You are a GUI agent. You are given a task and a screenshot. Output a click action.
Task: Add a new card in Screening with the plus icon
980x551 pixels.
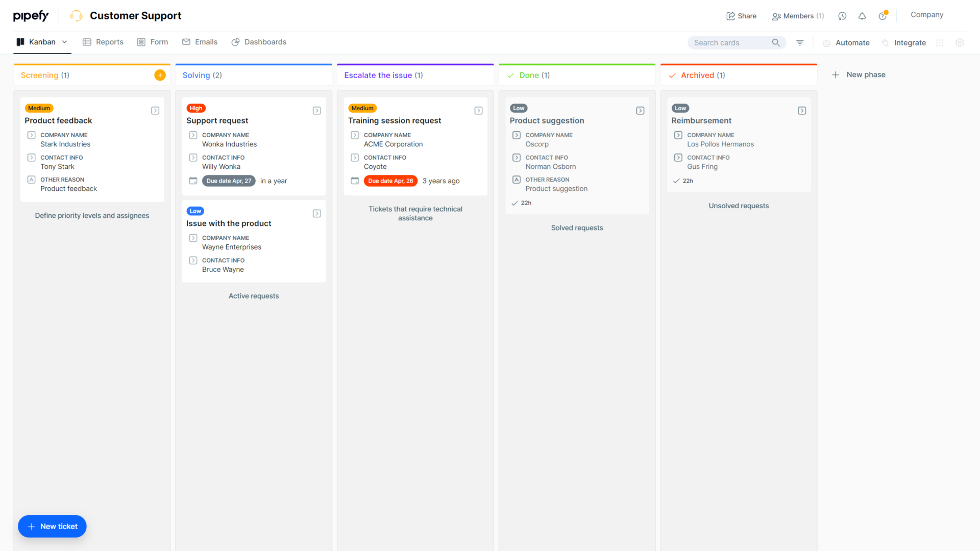160,74
